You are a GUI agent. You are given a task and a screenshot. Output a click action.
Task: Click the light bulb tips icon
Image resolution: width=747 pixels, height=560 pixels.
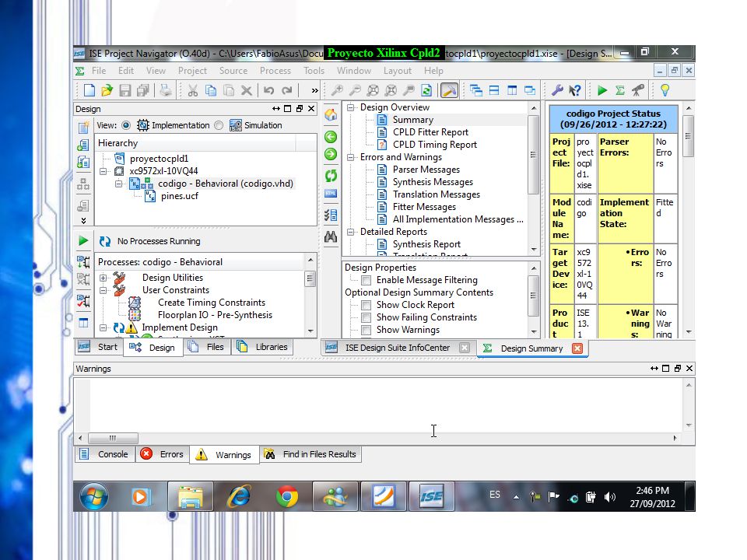tap(665, 90)
